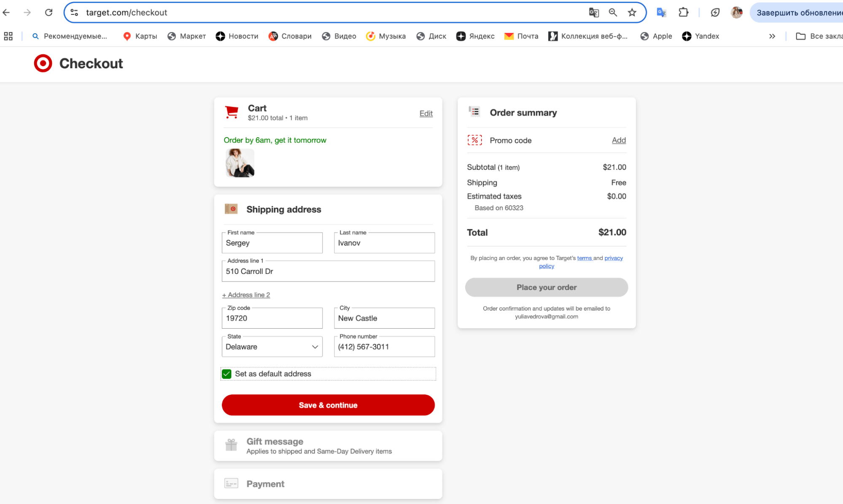Click the red shopping cart icon
The height and width of the screenshot is (504, 843).
(x=232, y=112)
